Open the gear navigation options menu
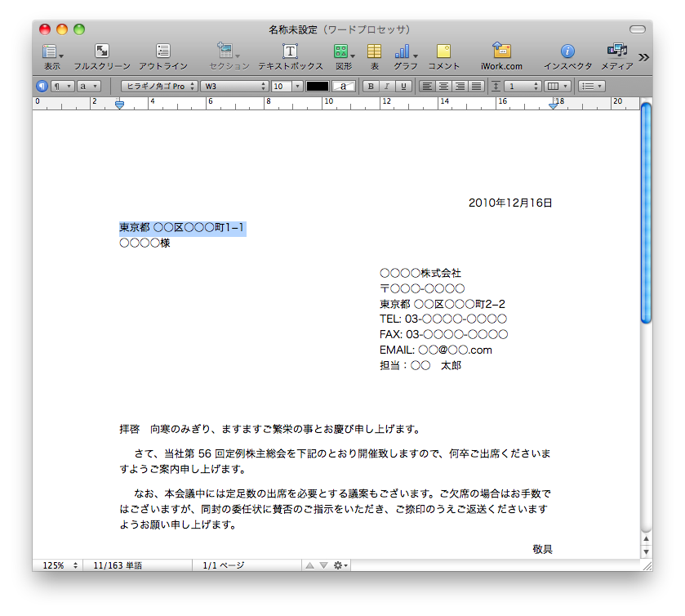 [x=340, y=565]
